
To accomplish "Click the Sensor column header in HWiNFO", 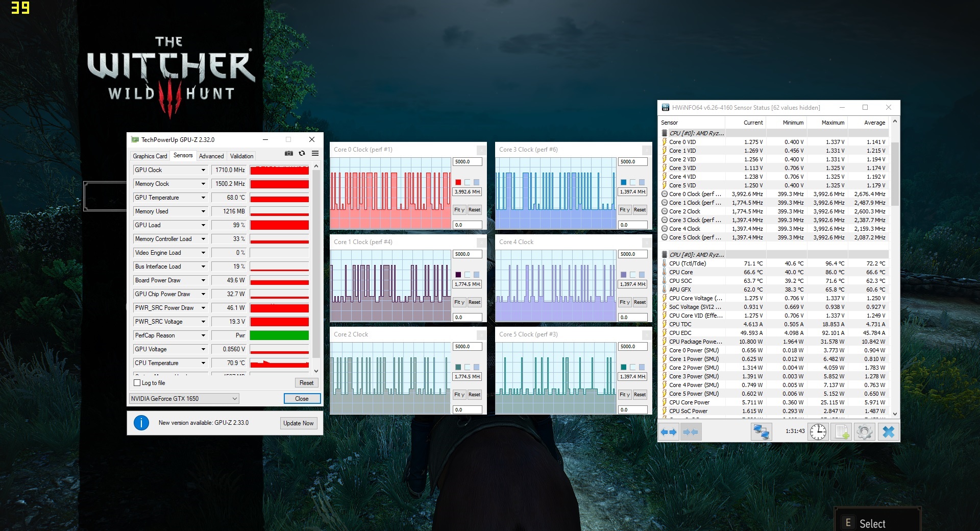I will point(692,123).
